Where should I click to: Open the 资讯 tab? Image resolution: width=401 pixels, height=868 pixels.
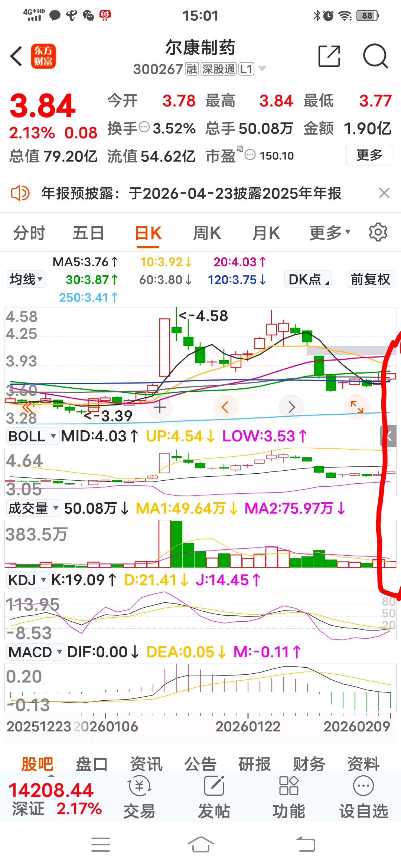(146, 764)
